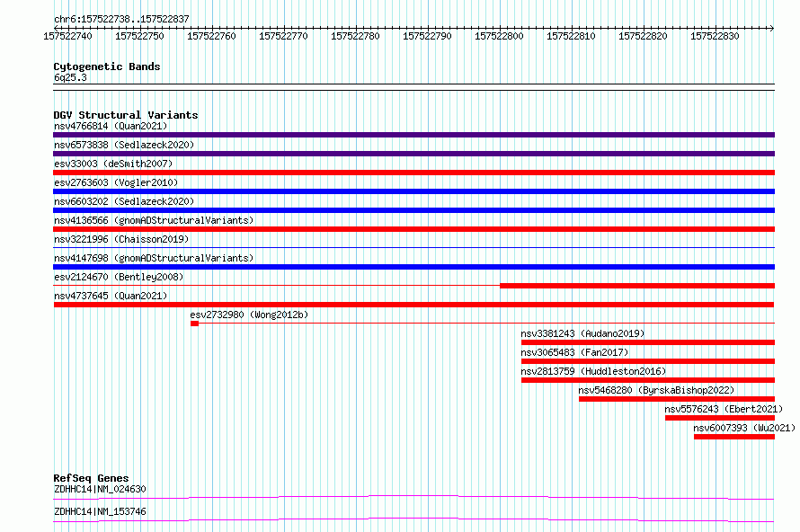Select the nsv6573838 purple variant bar
This screenshot has width=800, height=532.
tap(413, 154)
